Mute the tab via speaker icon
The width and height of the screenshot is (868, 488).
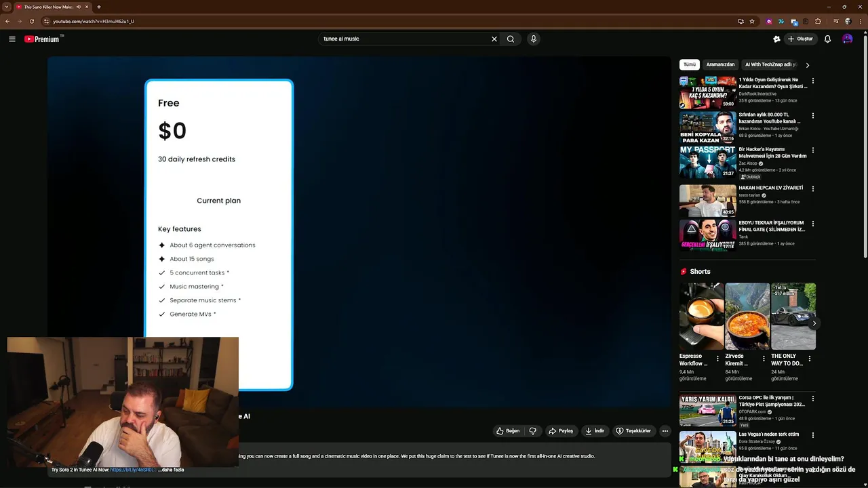pos(79,7)
